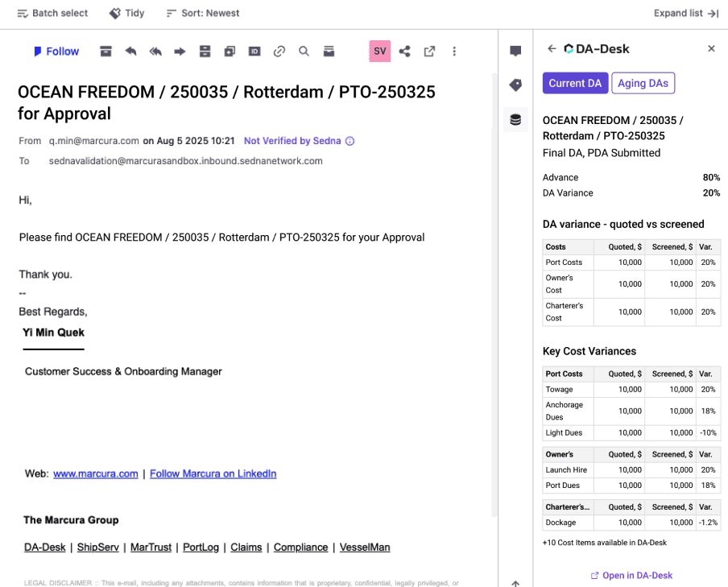Viewport: 728px width, 587px height.
Task: Open Compliance footer link
Action: (301, 547)
